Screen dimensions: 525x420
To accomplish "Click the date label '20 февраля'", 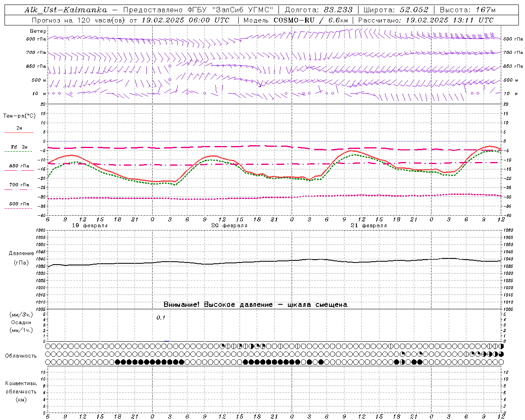I will pyautogui.click(x=229, y=226).
